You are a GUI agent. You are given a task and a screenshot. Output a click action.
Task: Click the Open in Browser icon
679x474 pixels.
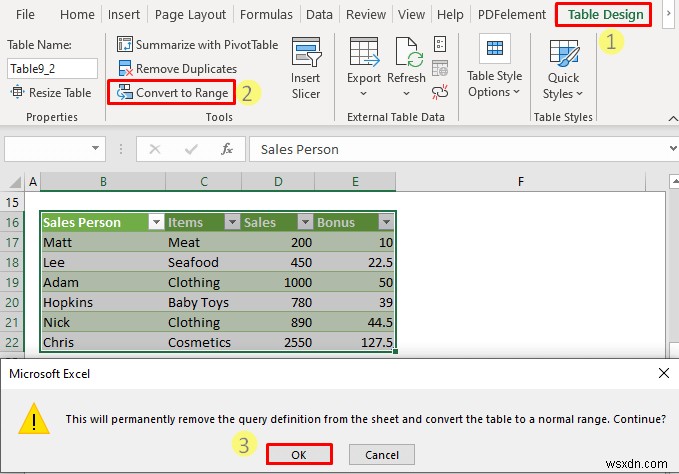coord(440,68)
